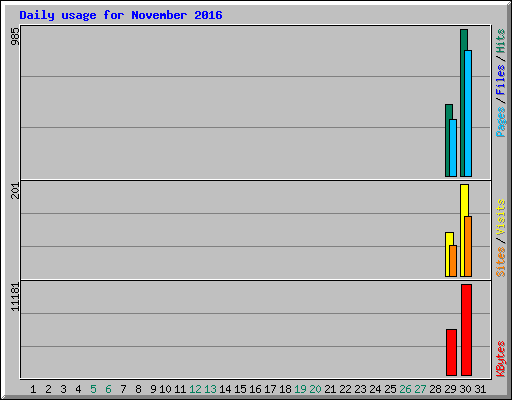This screenshot has height=400, width=512.
Task: Click day 16 on the x-axis
Action: [x=255, y=389]
